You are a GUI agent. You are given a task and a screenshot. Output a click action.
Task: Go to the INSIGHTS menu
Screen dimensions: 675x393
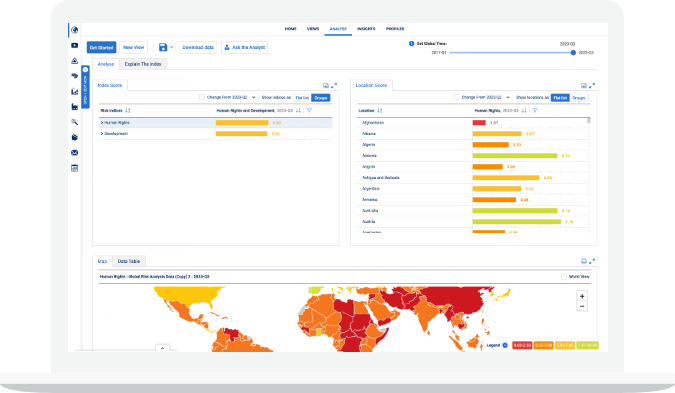click(x=366, y=29)
